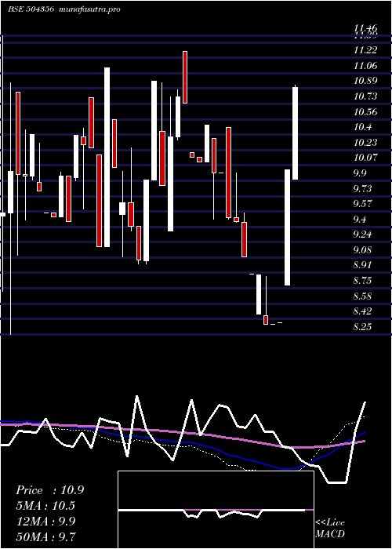The height and width of the screenshot is (549, 392).
Task: Click the 10.89 price level label
Action: click(365, 81)
